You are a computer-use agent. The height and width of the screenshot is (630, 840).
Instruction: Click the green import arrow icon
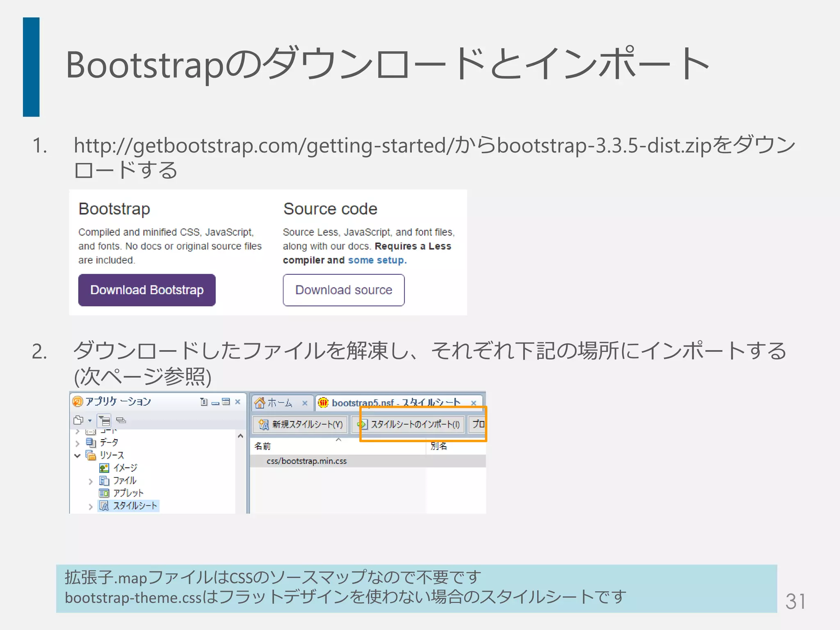362,424
